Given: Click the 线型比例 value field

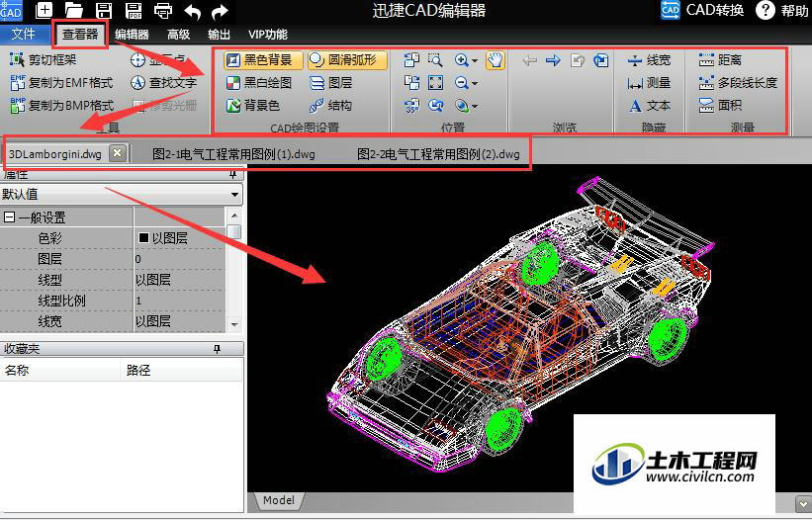Looking at the screenshot, I should [180, 301].
